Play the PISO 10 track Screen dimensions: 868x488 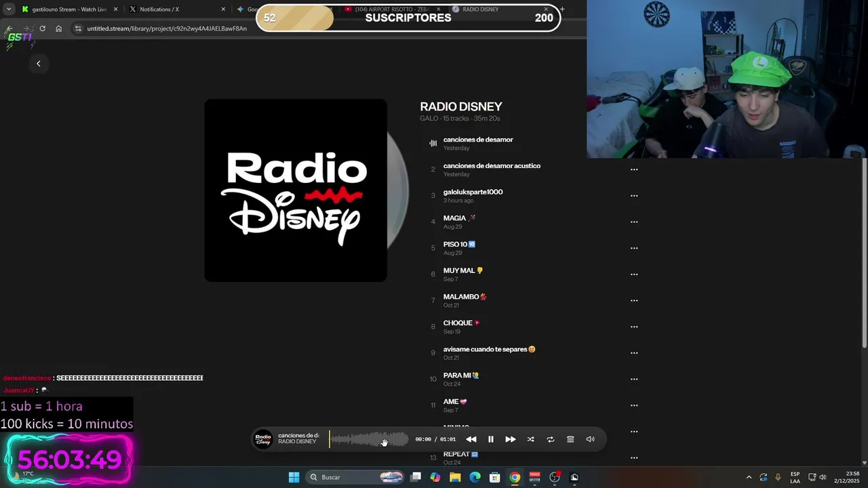coord(459,245)
